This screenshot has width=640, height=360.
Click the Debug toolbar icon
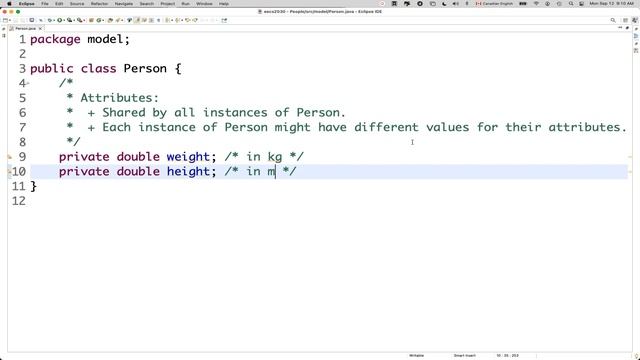click(x=49, y=20)
